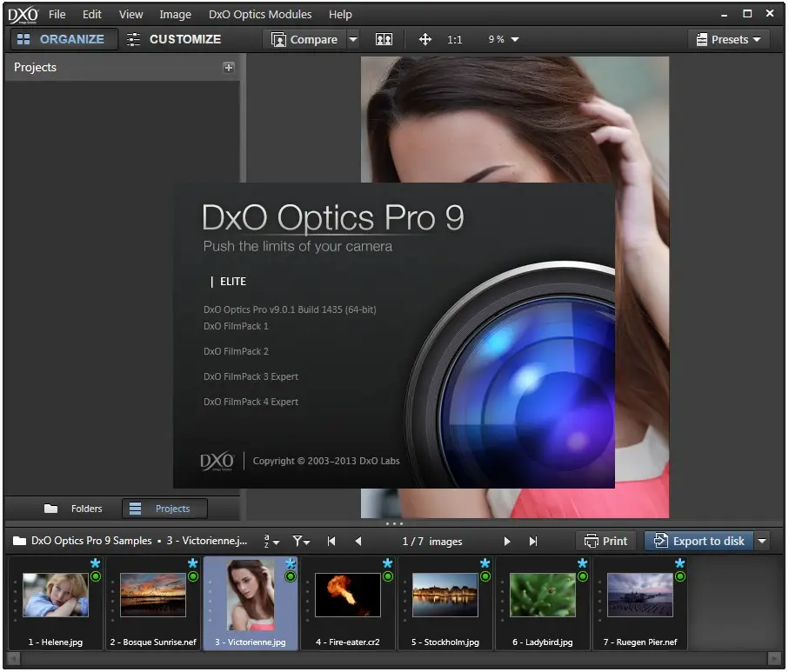This screenshot has width=789, height=672.
Task: Select the fit-on-screen move icon
Action: pos(425,39)
